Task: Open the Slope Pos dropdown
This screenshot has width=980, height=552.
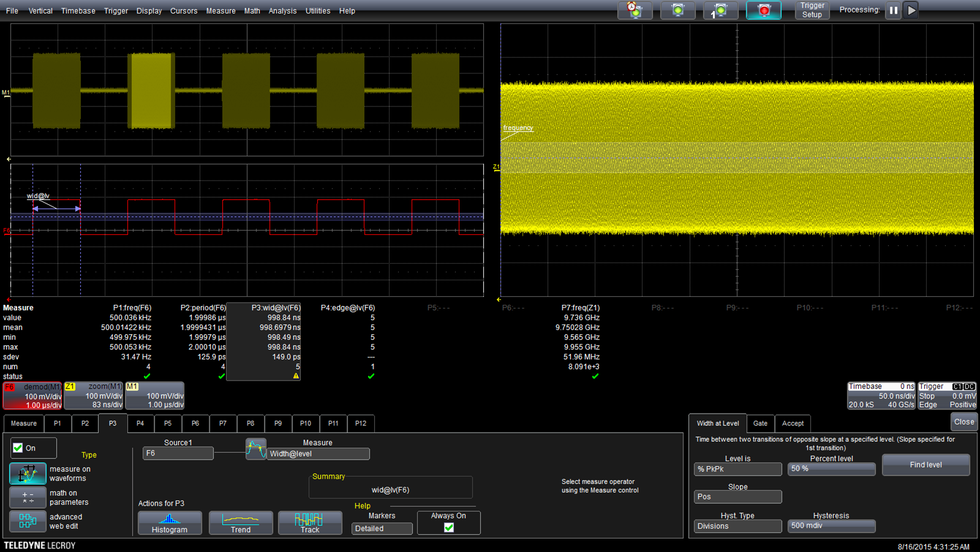Action: pyautogui.click(x=738, y=497)
